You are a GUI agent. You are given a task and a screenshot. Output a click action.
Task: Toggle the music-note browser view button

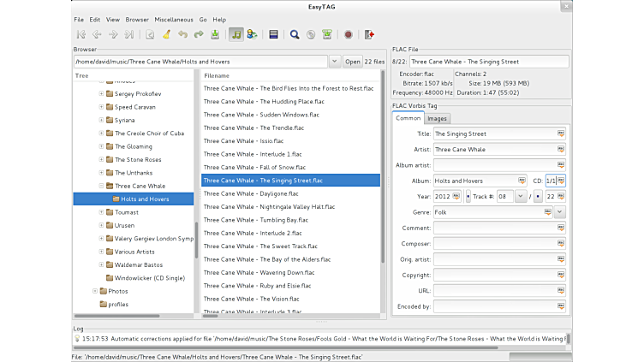(236, 35)
